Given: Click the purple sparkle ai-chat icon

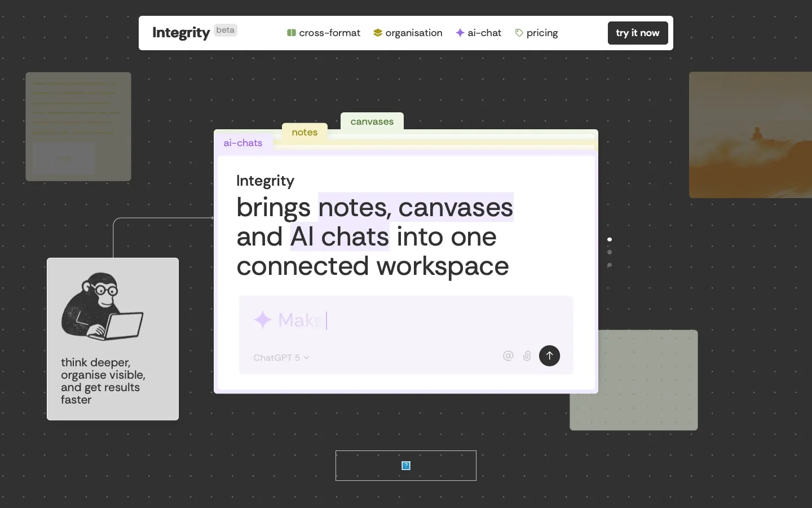Looking at the screenshot, I should pyautogui.click(x=460, y=33).
